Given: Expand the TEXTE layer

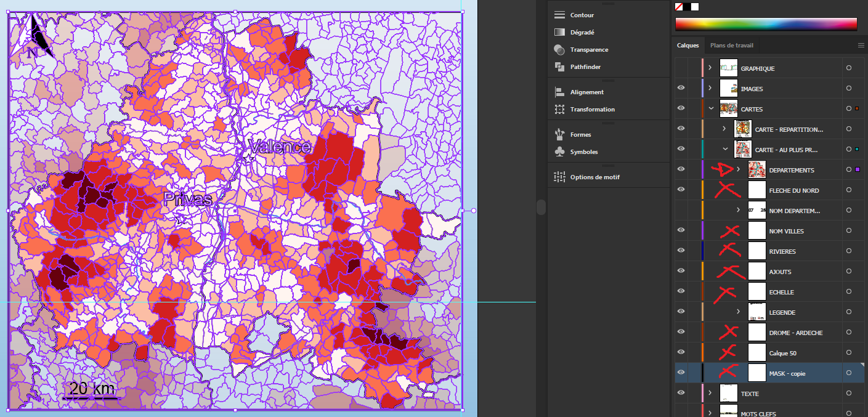Looking at the screenshot, I should (710, 393).
